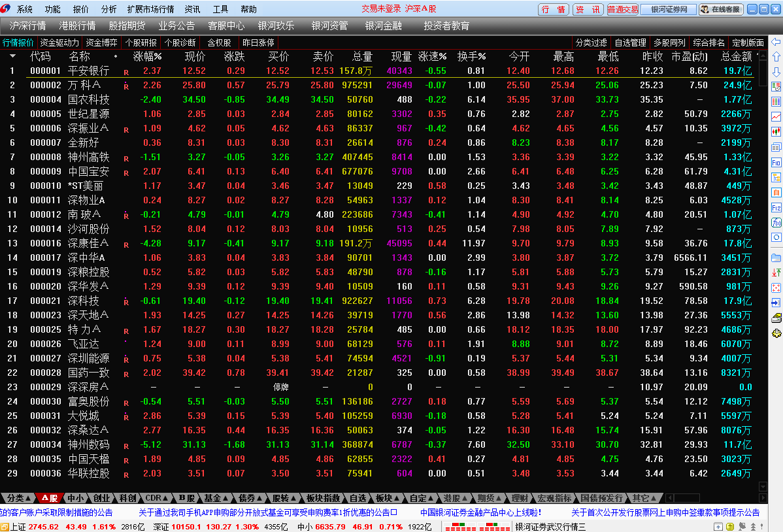Image resolution: width=783 pixels, height=532 pixels.
Task: Click the 行情 button in title bar
Action: point(554,10)
